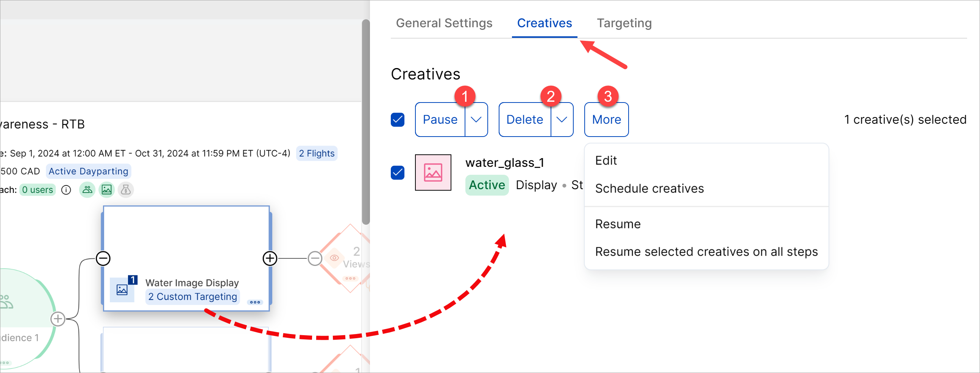This screenshot has width=980, height=373.
Task: Select Schedule creatives from the More menu
Action: click(649, 189)
